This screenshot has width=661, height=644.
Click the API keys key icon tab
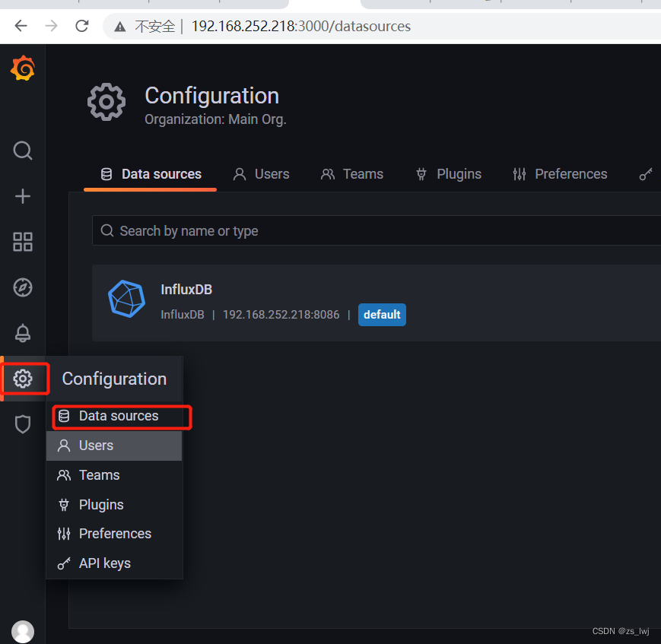(645, 174)
